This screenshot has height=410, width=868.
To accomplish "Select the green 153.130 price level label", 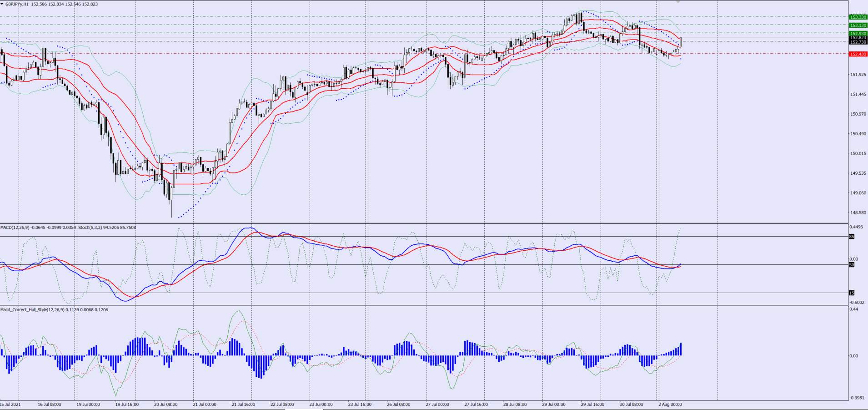I will (858, 25).
